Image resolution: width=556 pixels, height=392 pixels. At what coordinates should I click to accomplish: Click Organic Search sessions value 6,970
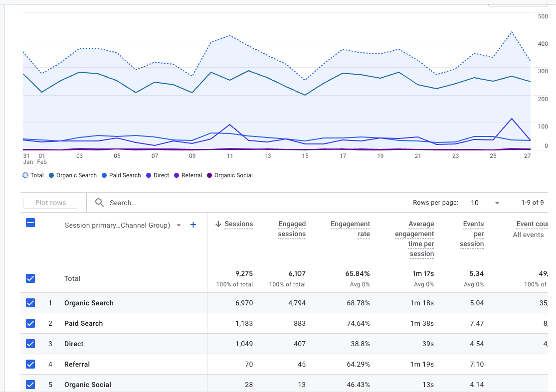tap(244, 303)
